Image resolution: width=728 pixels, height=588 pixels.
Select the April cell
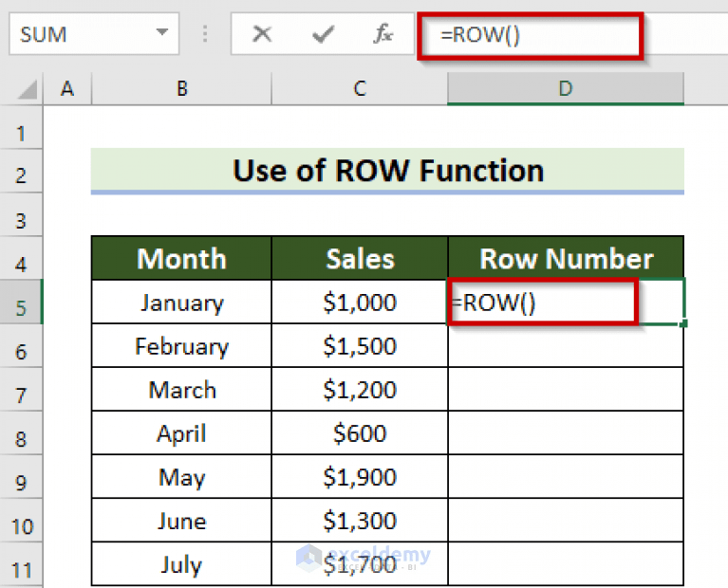(x=181, y=433)
